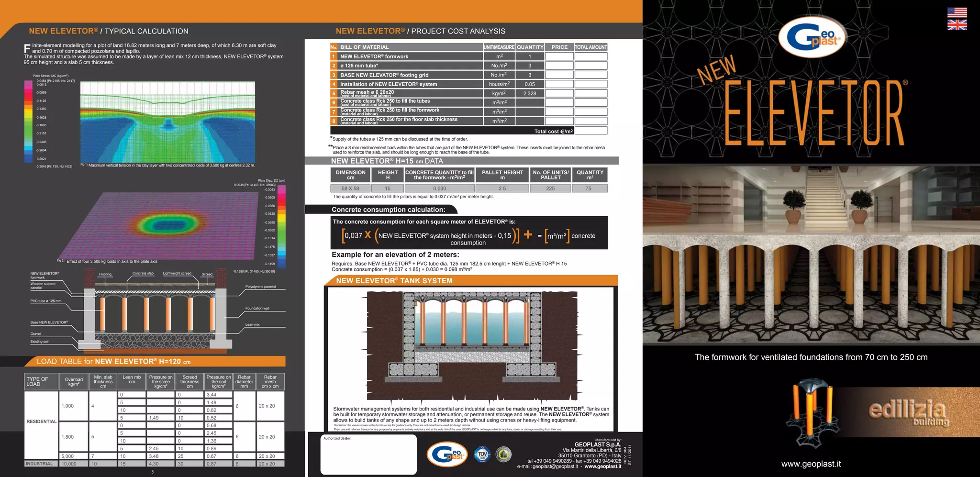Click the Polystyrene panelist diagram label
980x477 pixels.
click(261, 287)
